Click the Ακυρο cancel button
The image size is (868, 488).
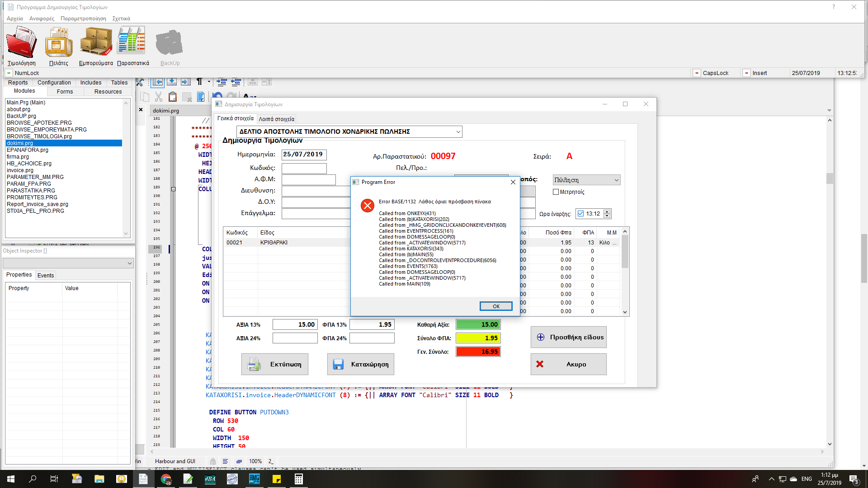pos(569,364)
